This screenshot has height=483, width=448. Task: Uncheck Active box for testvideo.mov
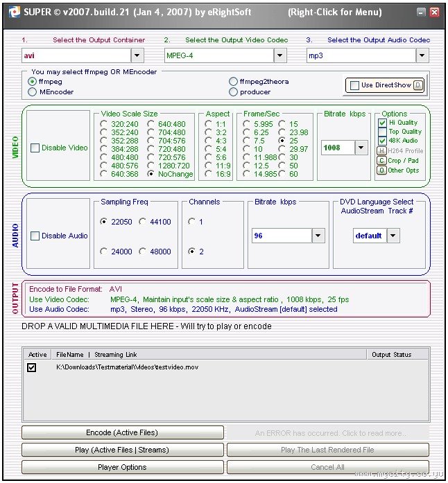[31, 367]
